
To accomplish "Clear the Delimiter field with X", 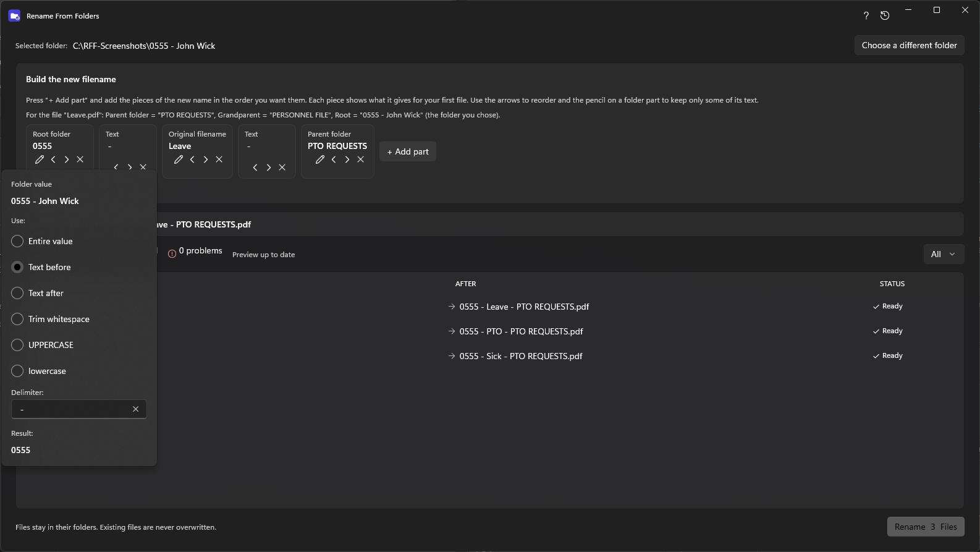I will tap(136, 409).
